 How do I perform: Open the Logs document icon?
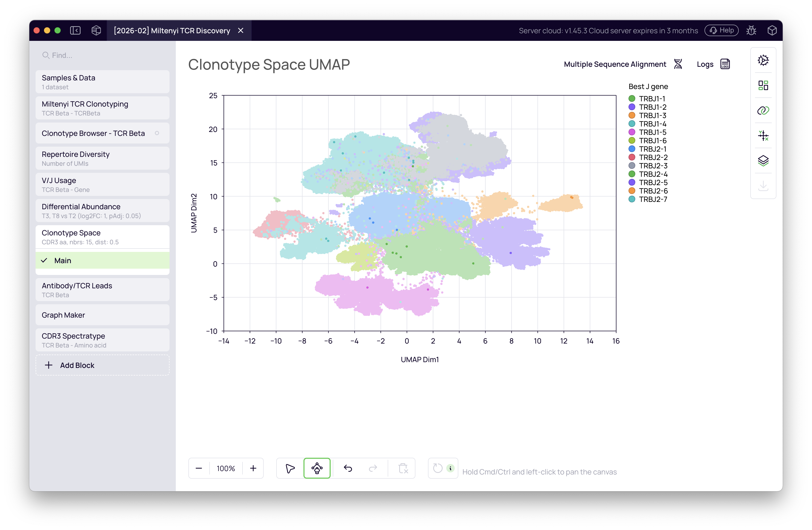(725, 64)
